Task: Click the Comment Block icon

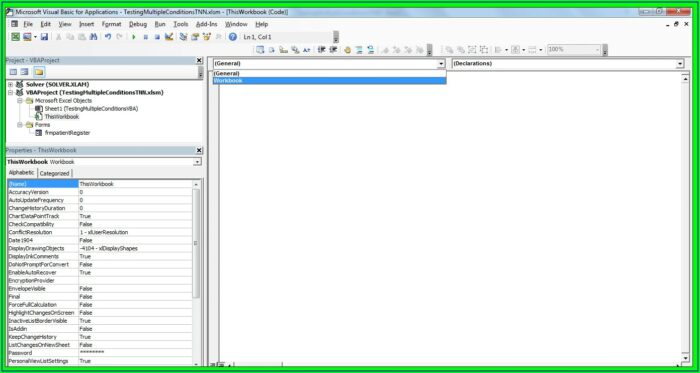Action: (x=359, y=50)
